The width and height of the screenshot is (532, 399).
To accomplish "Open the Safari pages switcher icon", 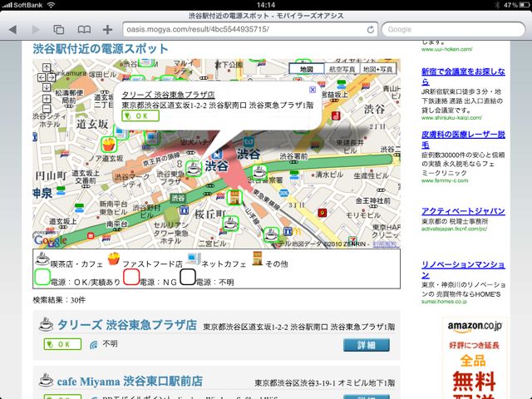I will click(59, 30).
